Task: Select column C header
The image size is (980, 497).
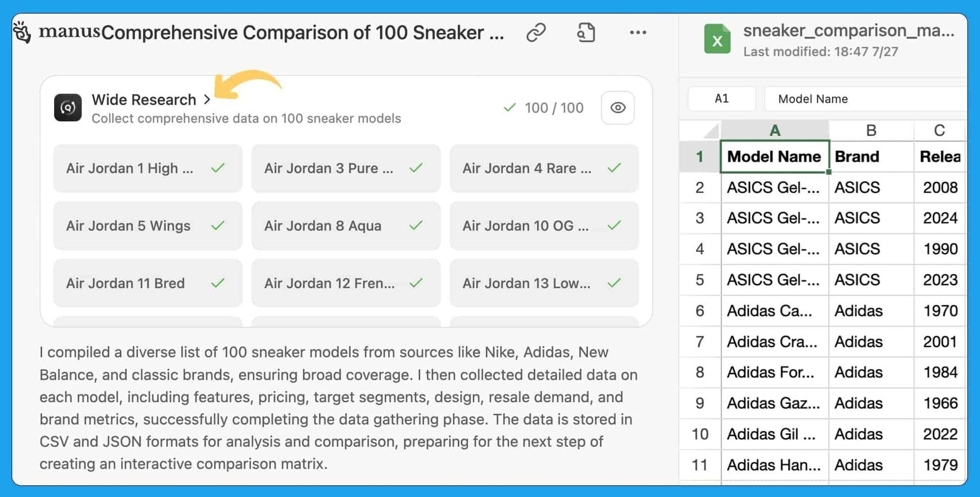Action: 940,131
